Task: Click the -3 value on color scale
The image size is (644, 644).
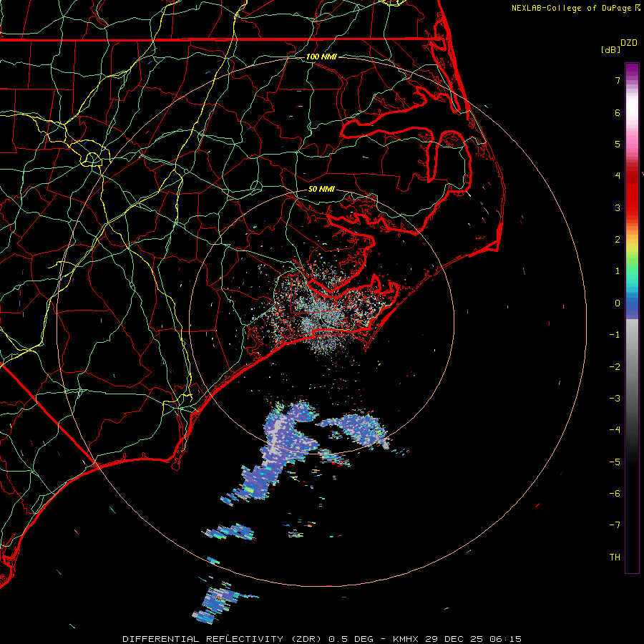Action: 615,399
